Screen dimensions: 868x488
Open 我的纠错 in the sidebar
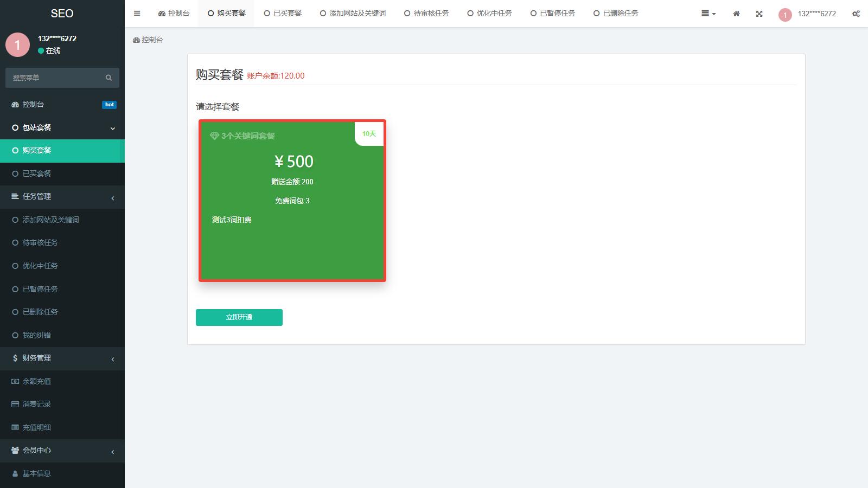[62, 335]
